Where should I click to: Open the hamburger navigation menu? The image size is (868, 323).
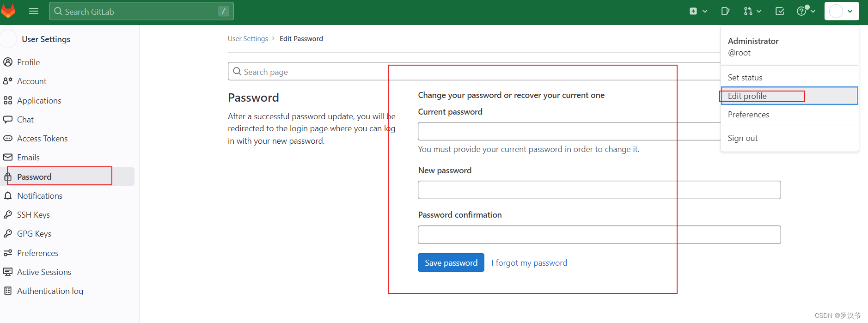click(34, 11)
